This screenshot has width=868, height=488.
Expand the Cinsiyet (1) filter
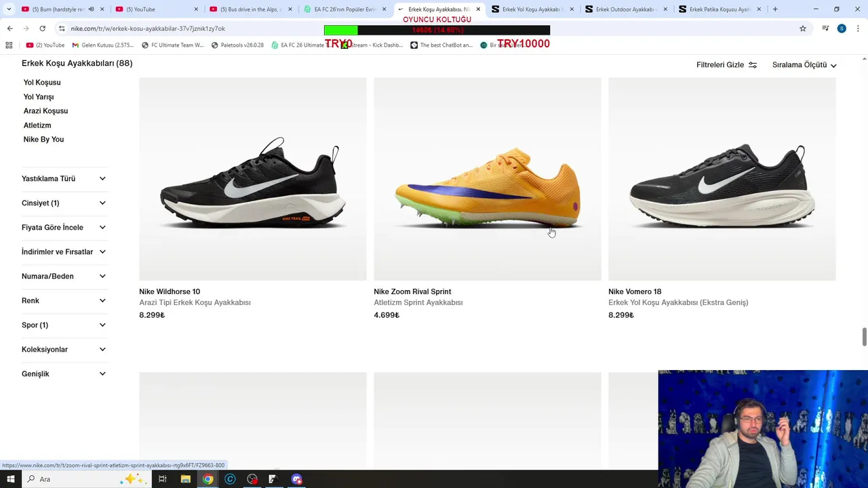point(64,203)
